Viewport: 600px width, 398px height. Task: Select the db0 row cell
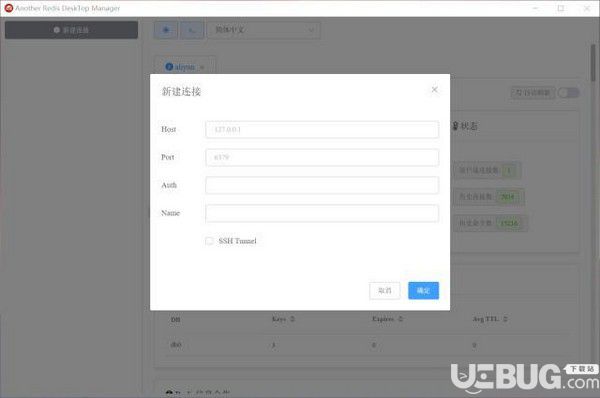click(x=176, y=345)
